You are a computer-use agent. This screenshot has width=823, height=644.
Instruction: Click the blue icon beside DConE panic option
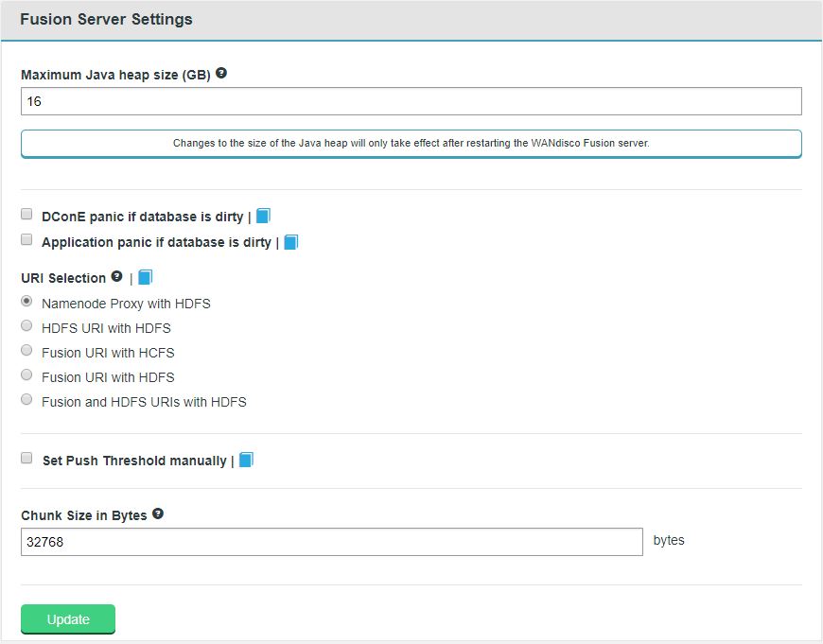coord(262,215)
